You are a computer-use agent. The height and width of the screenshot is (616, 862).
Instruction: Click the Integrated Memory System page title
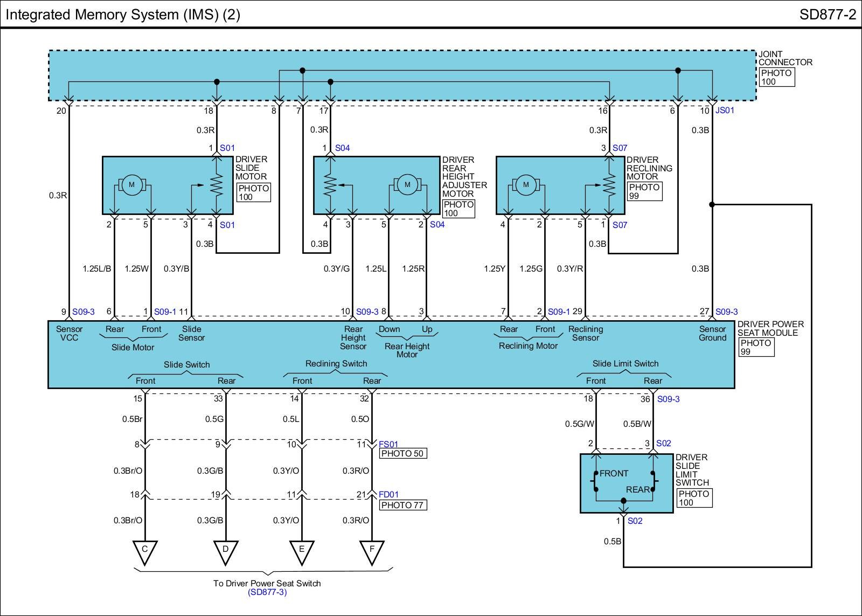point(123,15)
